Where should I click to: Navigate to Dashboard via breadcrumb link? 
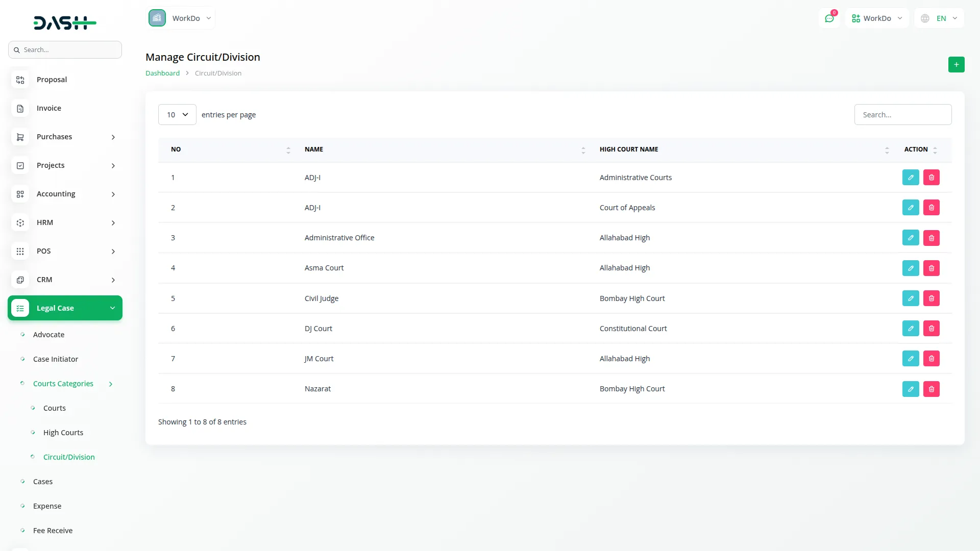click(x=162, y=73)
